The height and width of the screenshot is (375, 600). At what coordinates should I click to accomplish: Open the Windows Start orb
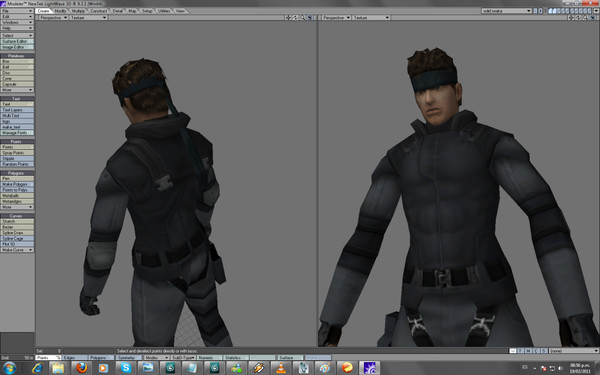click(9, 368)
